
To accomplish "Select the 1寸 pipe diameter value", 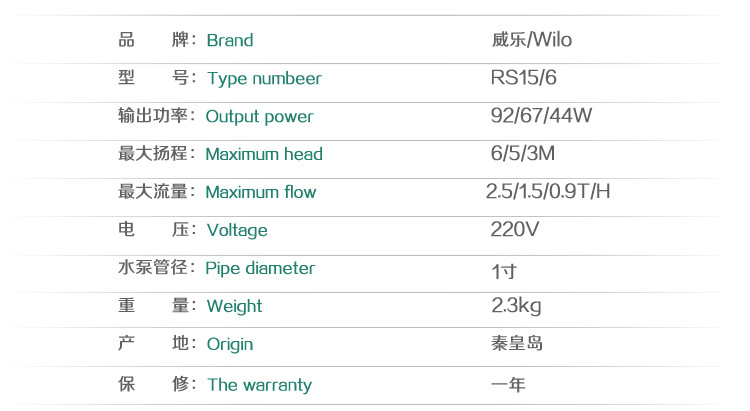I will 504,270.
